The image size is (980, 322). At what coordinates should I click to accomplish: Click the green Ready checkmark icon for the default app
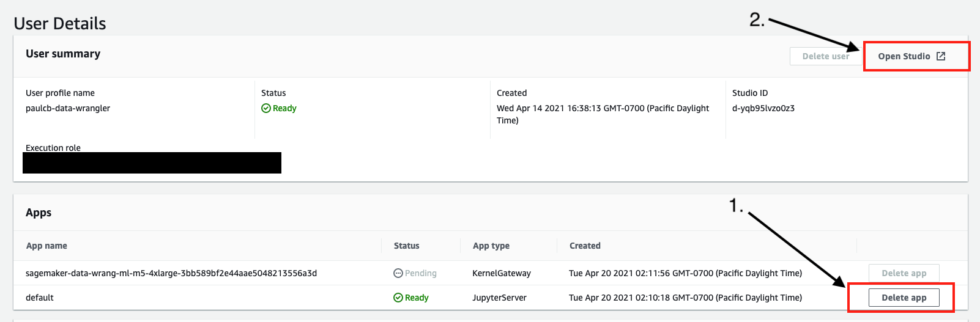[x=398, y=298]
